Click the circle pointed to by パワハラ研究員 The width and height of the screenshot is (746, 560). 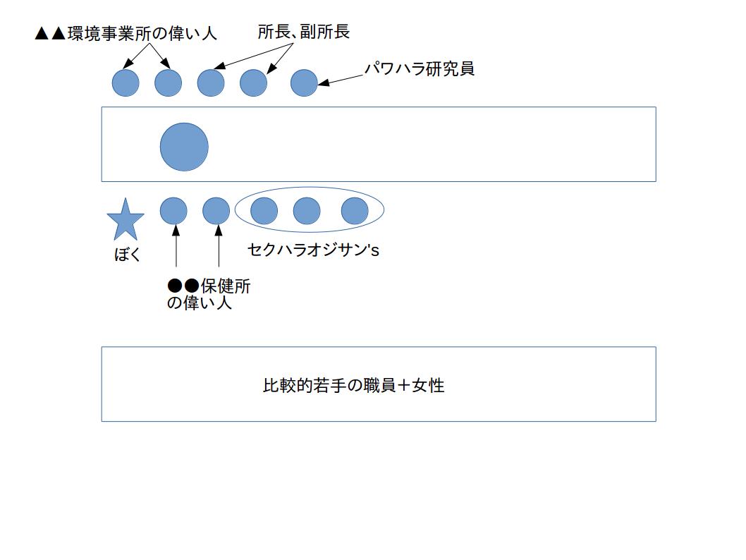(x=304, y=83)
